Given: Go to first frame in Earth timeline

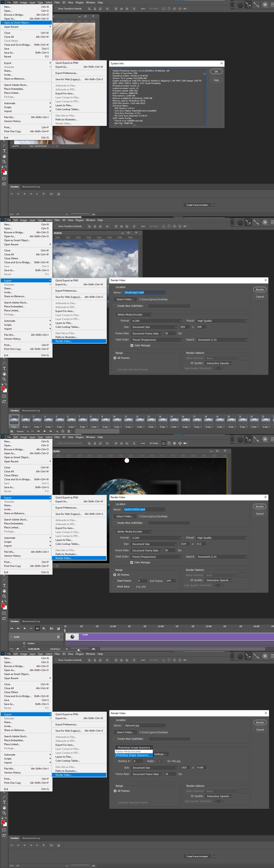Looking at the screenshot, I should coord(11,628).
